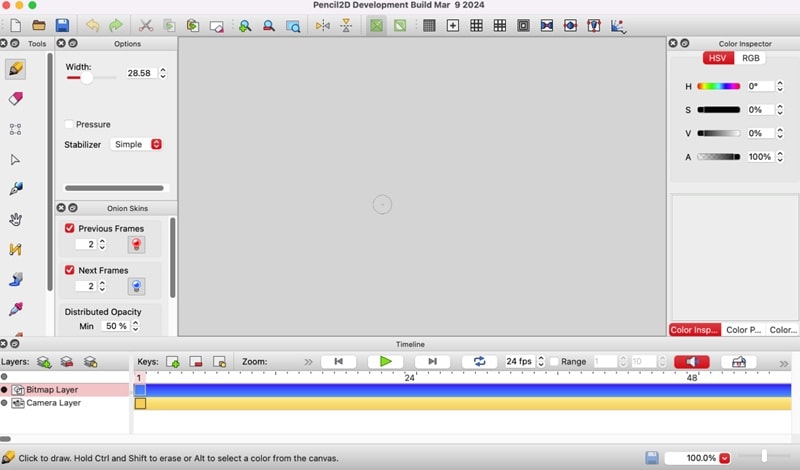Toggle Camera Layer visibility dot
Screen dimensions: 800x470
[4, 403]
